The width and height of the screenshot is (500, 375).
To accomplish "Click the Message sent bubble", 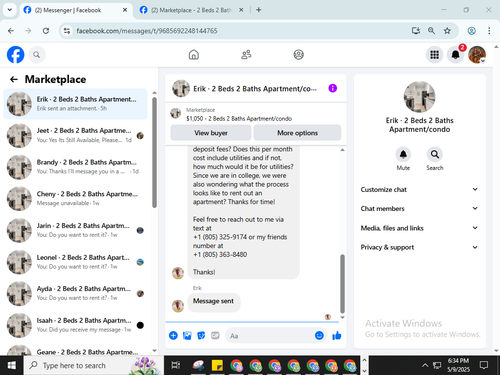I will pyautogui.click(x=214, y=302).
